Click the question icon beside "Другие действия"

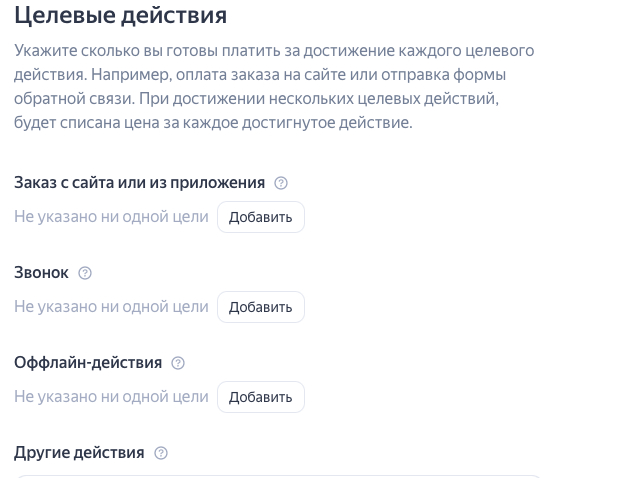(x=161, y=453)
